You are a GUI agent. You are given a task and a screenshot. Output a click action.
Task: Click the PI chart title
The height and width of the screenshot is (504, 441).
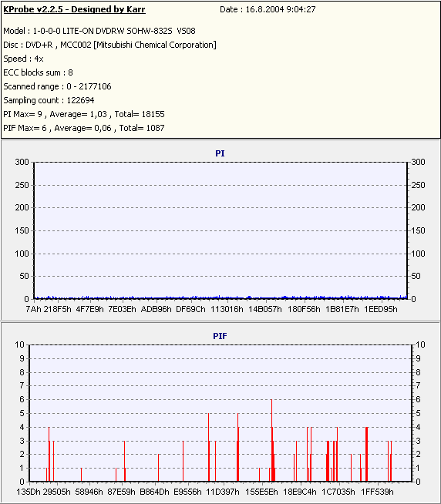(x=220, y=153)
